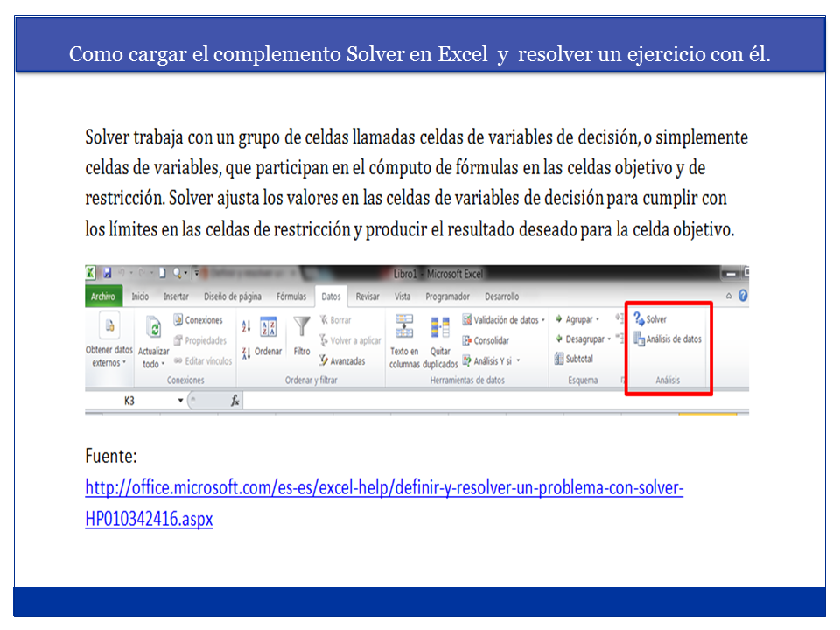Open the new document icon in Quick Access

pyautogui.click(x=163, y=273)
